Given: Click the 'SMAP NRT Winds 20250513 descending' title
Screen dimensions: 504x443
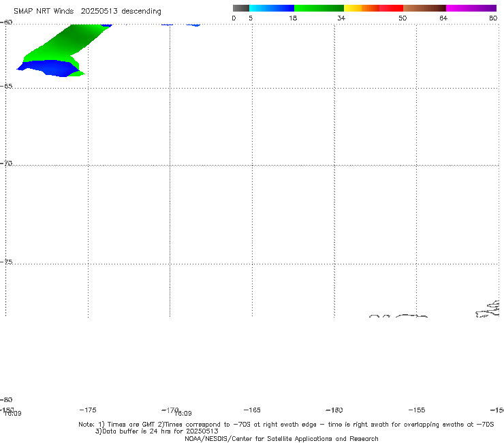Looking at the screenshot, I should [x=87, y=11].
